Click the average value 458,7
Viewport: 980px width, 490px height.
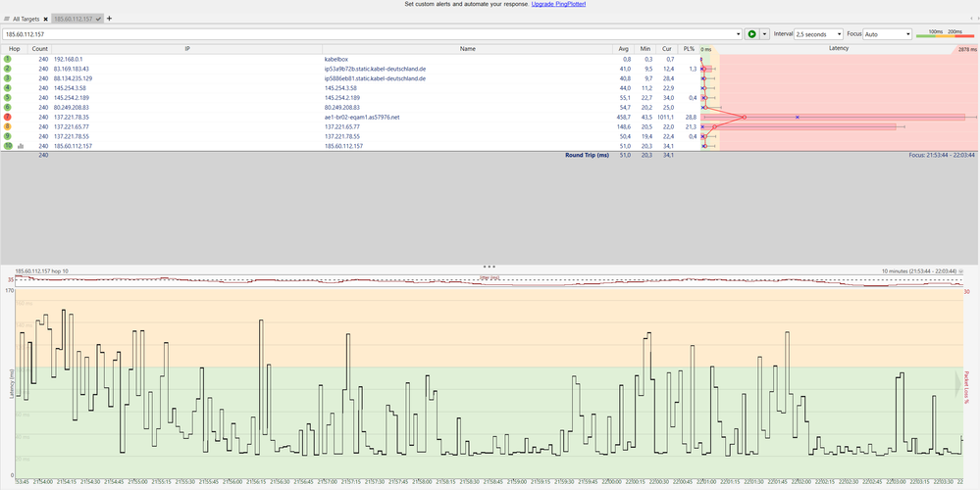pos(624,117)
